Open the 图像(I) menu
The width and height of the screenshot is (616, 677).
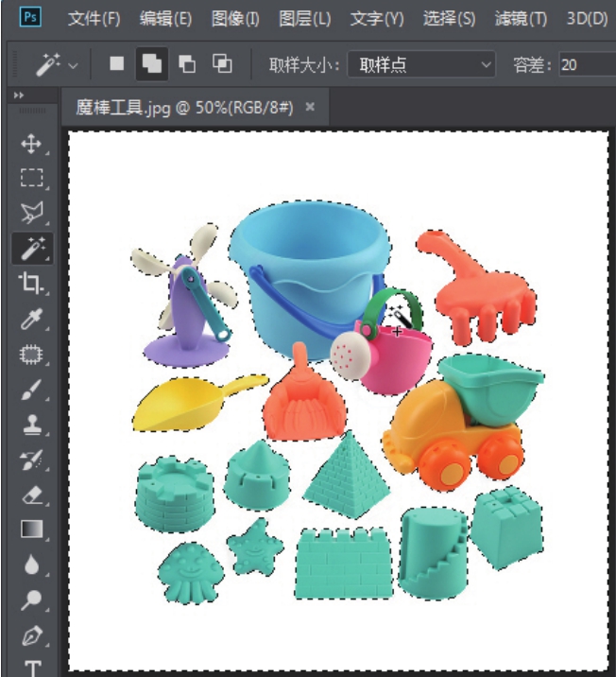click(235, 19)
